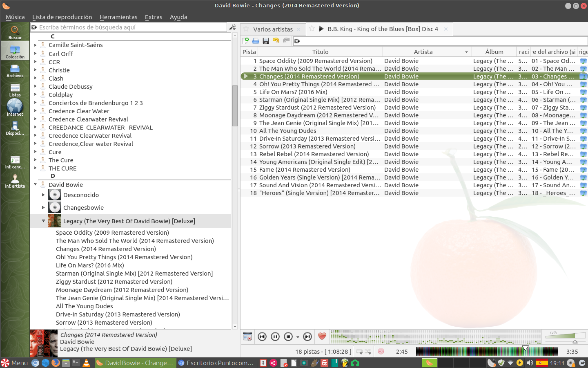Open library options wrench icon
The height and width of the screenshot is (368, 588).
point(233,27)
